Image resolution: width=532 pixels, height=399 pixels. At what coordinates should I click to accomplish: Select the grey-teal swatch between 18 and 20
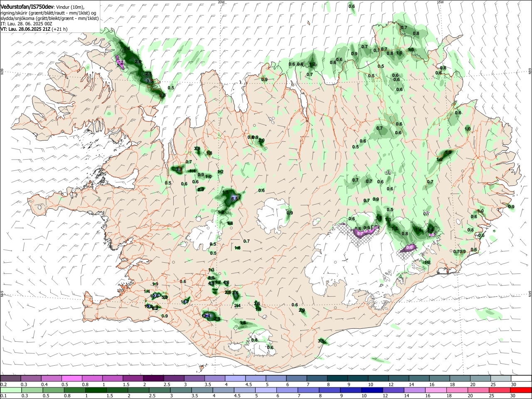tap(461, 379)
